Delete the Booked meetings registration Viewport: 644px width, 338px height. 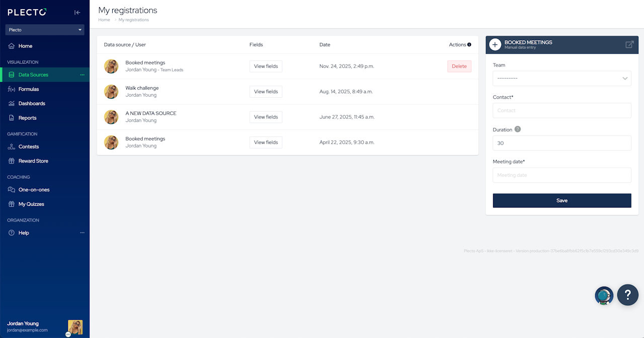459,66
